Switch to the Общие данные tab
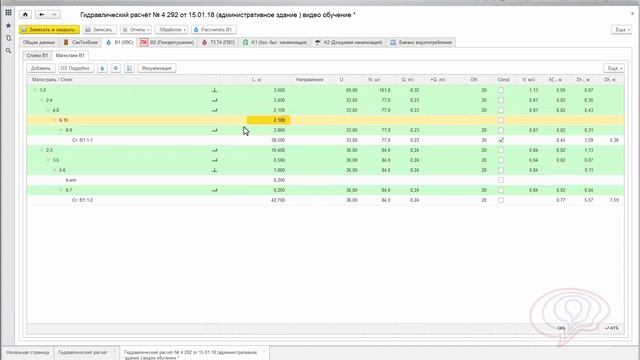Viewport: 640px width, 360px height. pyautogui.click(x=39, y=42)
